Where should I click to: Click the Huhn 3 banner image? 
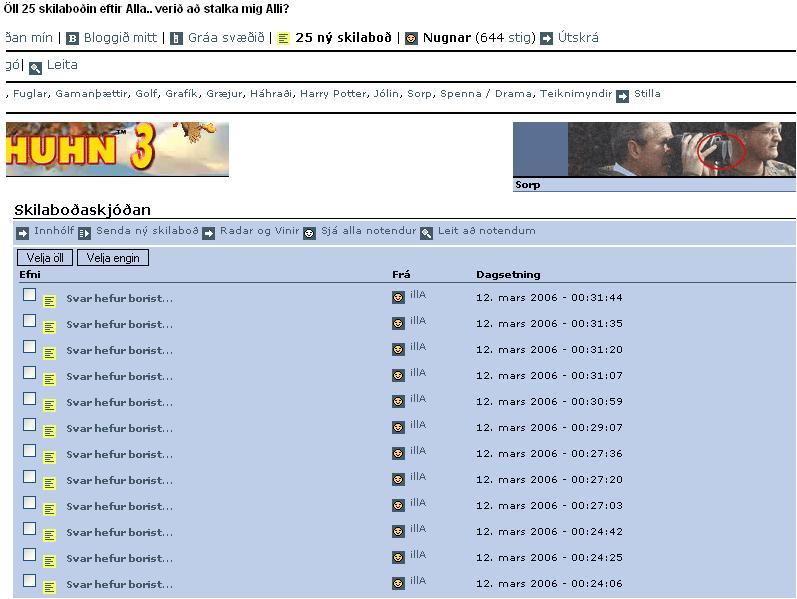[x=117, y=149]
